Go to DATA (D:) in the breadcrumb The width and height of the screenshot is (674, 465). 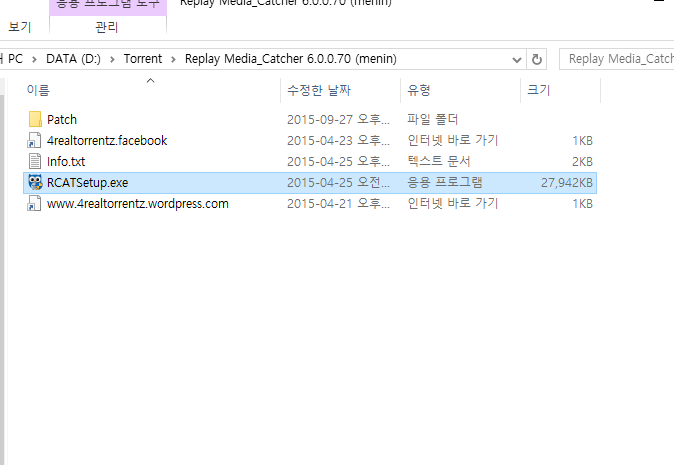point(73,58)
